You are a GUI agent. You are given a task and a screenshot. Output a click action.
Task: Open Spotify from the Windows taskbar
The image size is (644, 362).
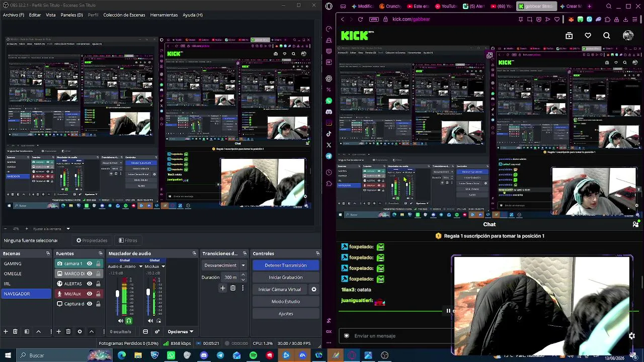253,355
